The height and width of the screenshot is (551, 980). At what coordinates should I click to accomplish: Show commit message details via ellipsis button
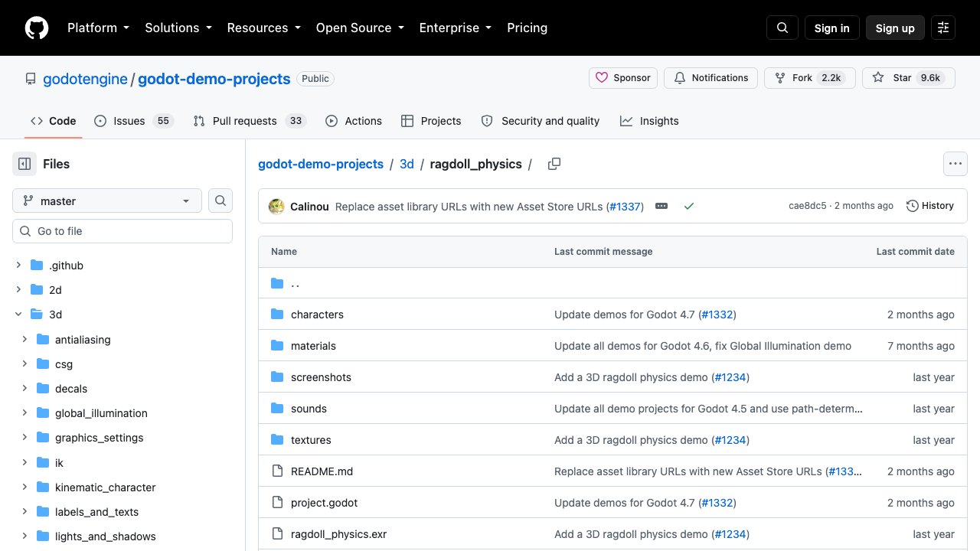661,206
